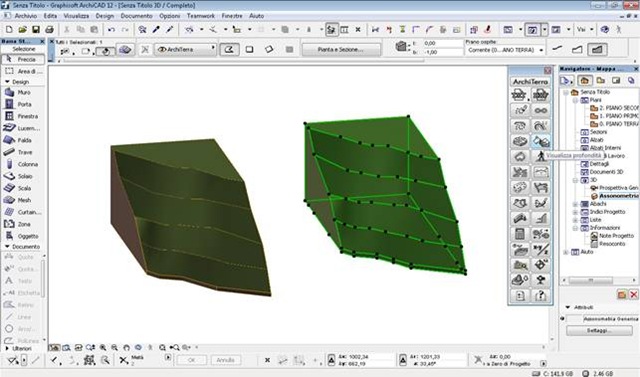The image size is (640, 377).
Task: Toggle mesh with skirt structure option
Action: click(x=577, y=49)
